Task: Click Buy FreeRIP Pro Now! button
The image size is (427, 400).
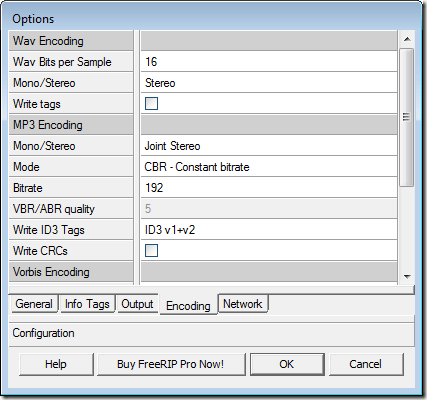Action: click(x=171, y=364)
